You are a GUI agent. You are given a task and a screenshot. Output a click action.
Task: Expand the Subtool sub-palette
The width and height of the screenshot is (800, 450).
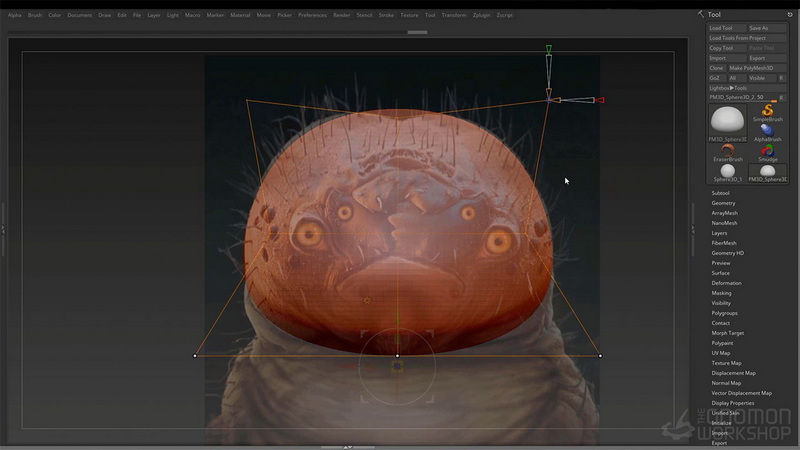tap(720, 193)
